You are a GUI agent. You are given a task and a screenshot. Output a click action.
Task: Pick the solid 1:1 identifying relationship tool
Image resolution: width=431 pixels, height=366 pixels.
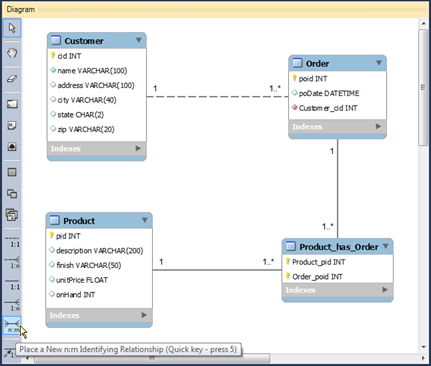pyautogui.click(x=12, y=284)
